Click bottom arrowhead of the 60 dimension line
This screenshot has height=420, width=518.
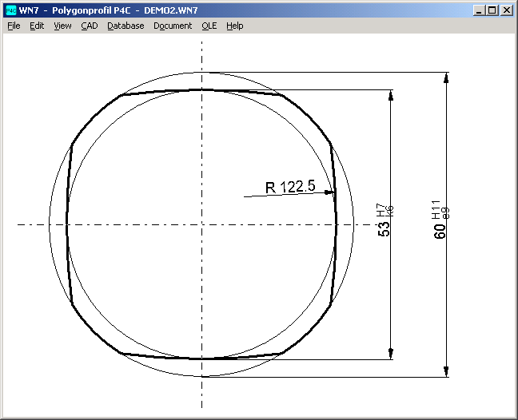pyautogui.click(x=446, y=370)
